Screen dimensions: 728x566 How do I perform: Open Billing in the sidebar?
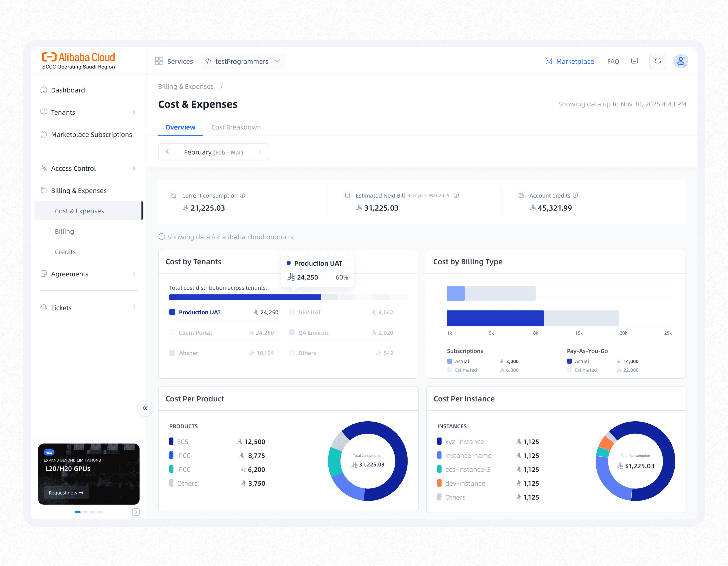64,231
